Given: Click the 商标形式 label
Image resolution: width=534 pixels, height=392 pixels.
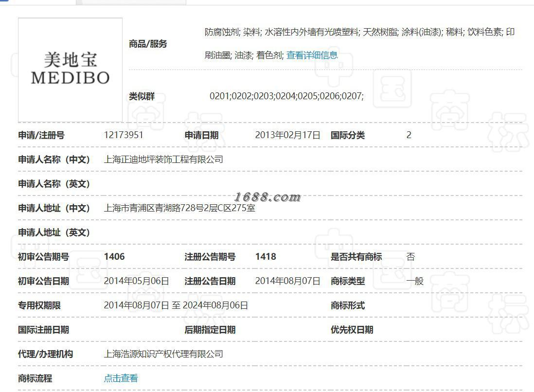Looking at the screenshot, I should 348,305.
